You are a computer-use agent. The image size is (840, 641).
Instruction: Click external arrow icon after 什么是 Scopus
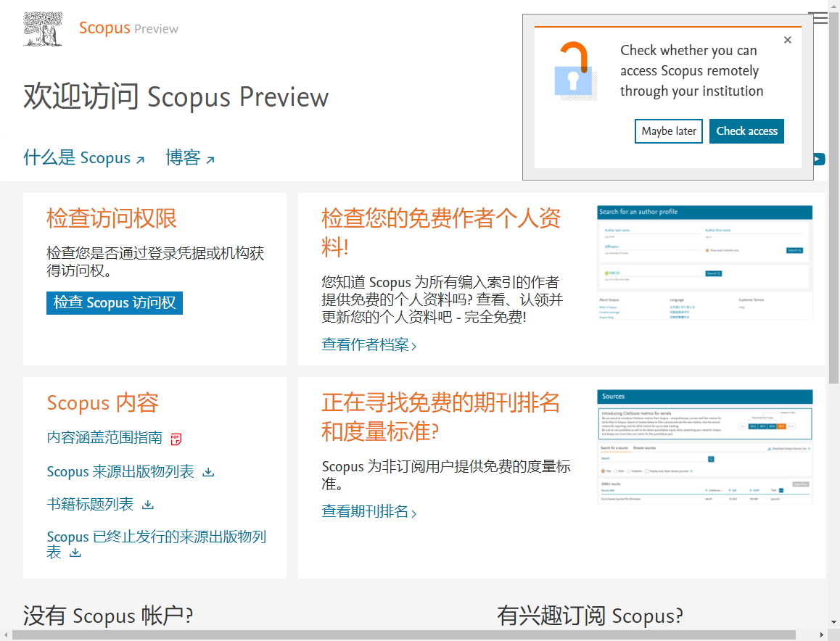(140, 160)
